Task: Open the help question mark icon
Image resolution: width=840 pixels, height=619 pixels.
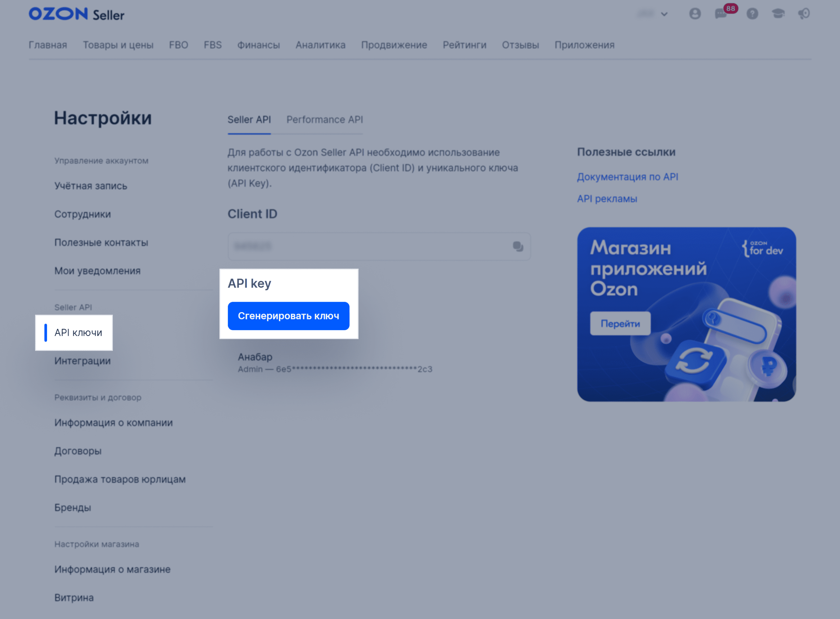Action: 752,14
